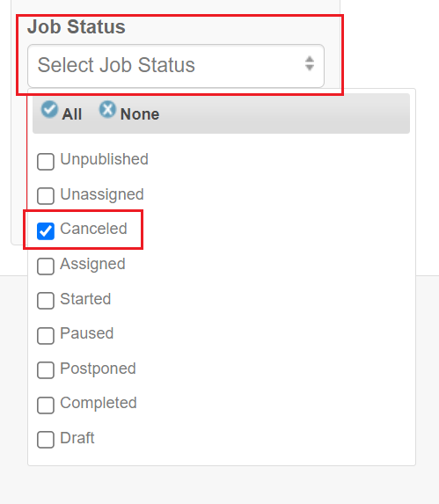Uncheck the Canceled checkbox
Viewport: 439px width, 504px height.
tap(46, 231)
